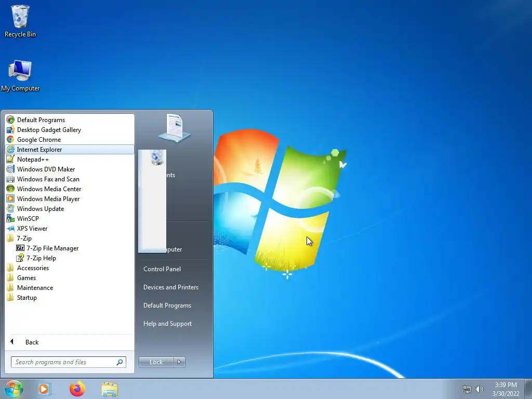This screenshot has height=399, width=532.
Task: Click the "Windows Update" text entry
Action: click(41, 208)
